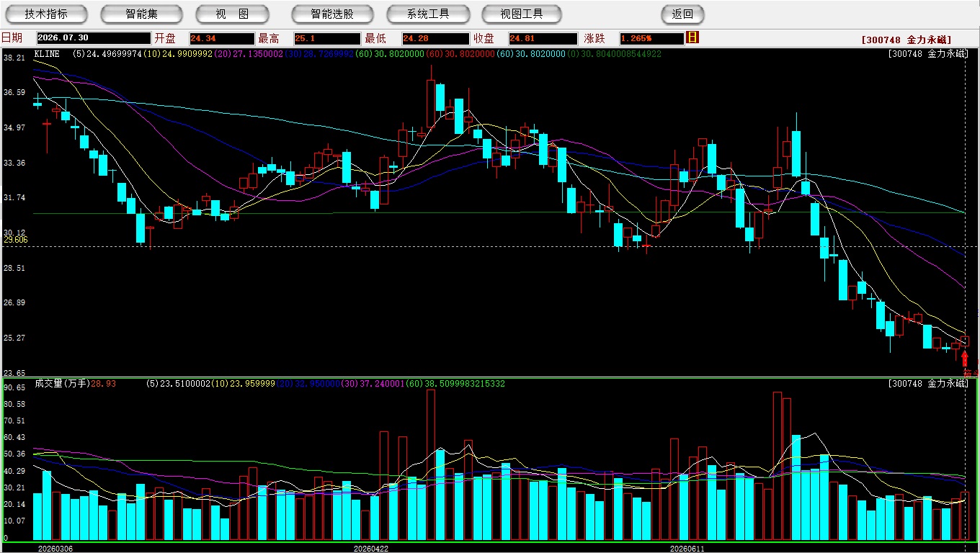Click the 成交量(万手) volume label
This screenshot has width=980, height=553.
62,384
